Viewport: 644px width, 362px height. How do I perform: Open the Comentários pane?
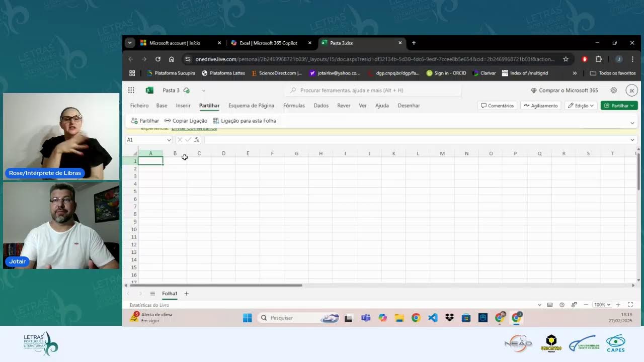497,106
